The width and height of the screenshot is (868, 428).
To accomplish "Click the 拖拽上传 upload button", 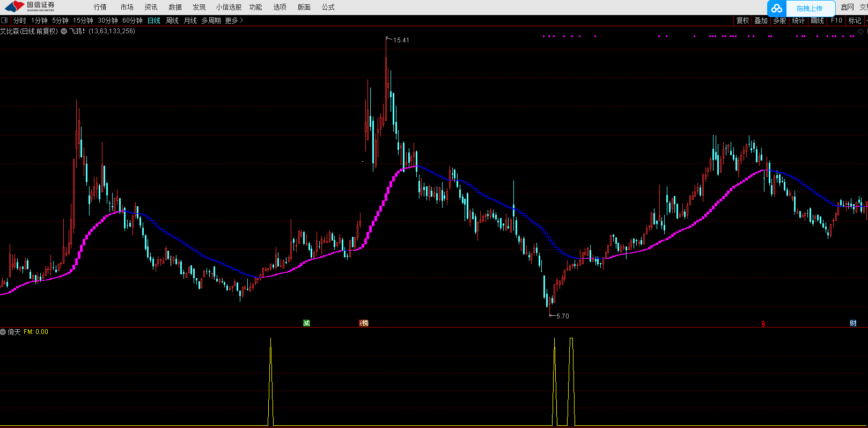I will click(810, 8).
